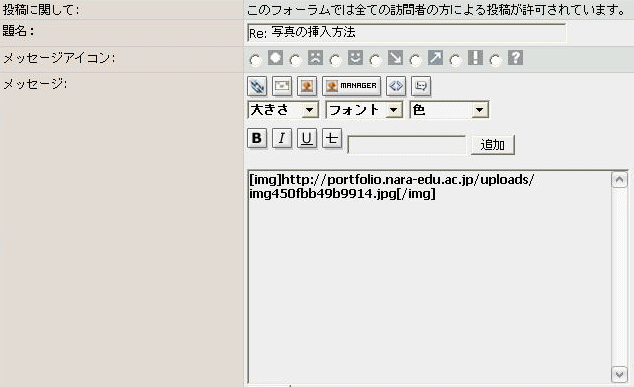Select the up-arrow message icon radio

pos(415,61)
